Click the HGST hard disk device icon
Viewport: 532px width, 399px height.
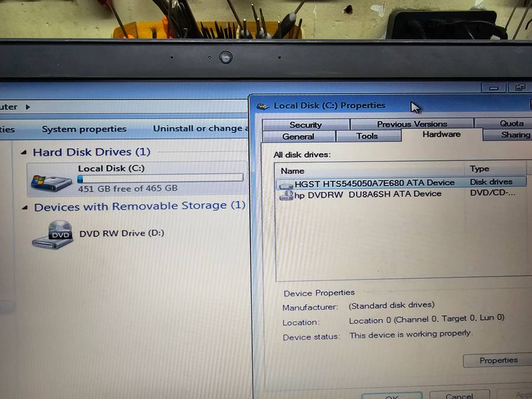(286, 184)
